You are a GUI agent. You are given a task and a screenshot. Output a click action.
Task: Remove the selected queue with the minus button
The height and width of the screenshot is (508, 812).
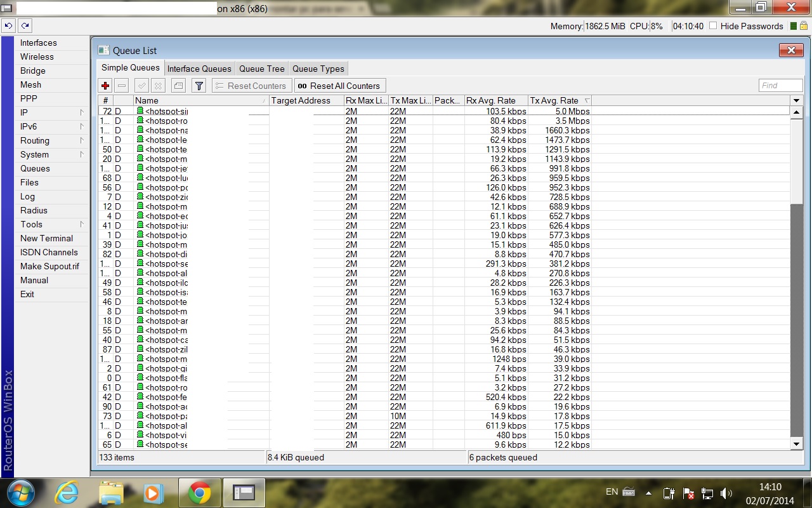click(122, 86)
